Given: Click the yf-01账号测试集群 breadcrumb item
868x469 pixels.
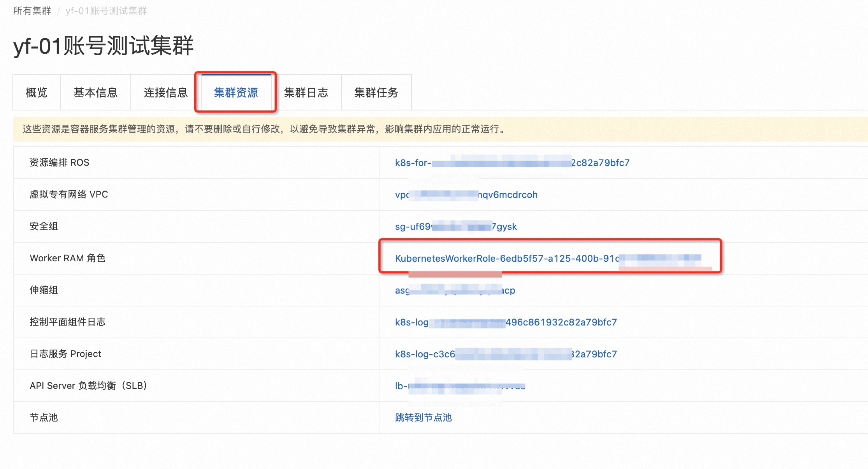Looking at the screenshot, I should click(x=106, y=11).
